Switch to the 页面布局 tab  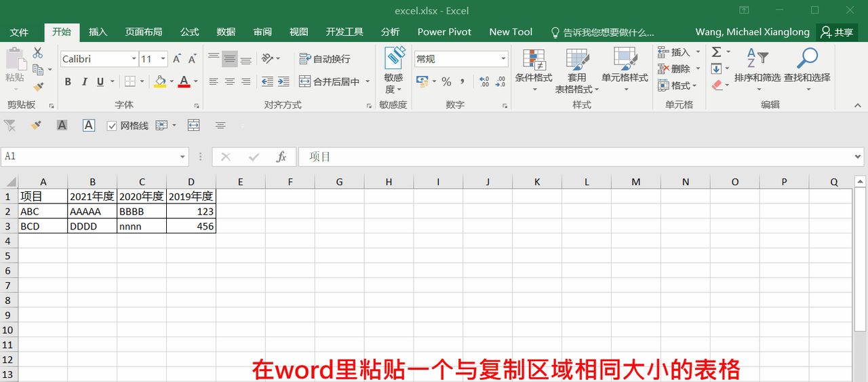pyautogui.click(x=144, y=32)
